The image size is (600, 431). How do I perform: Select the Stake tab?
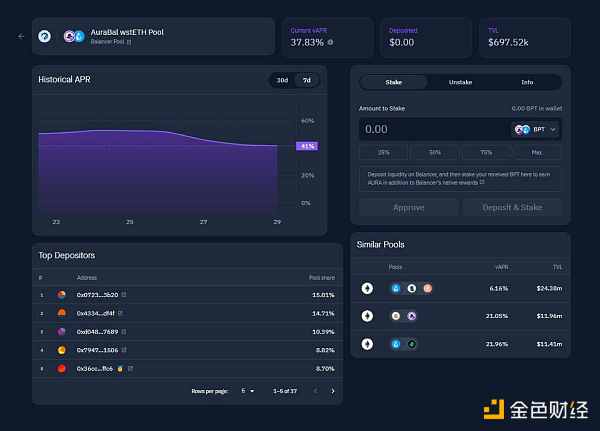[x=393, y=82]
